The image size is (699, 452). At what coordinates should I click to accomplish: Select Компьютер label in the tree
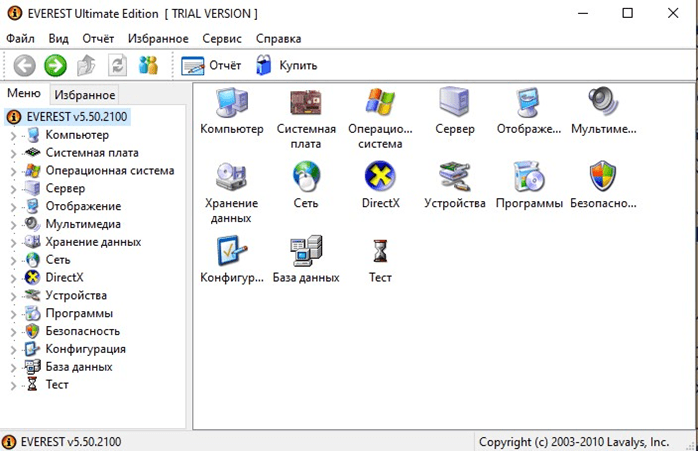77,135
